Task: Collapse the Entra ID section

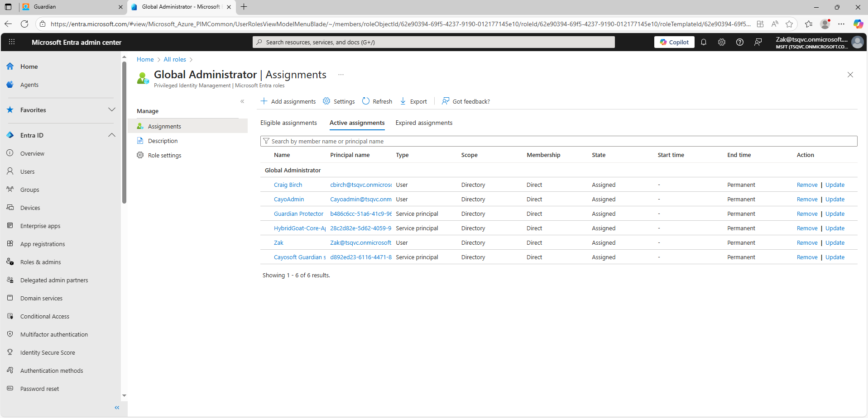Action: (111, 135)
